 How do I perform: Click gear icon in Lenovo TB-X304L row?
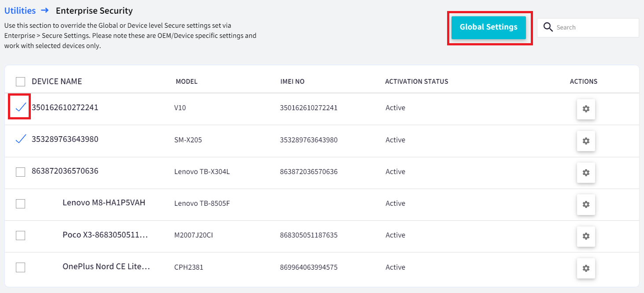586,173
